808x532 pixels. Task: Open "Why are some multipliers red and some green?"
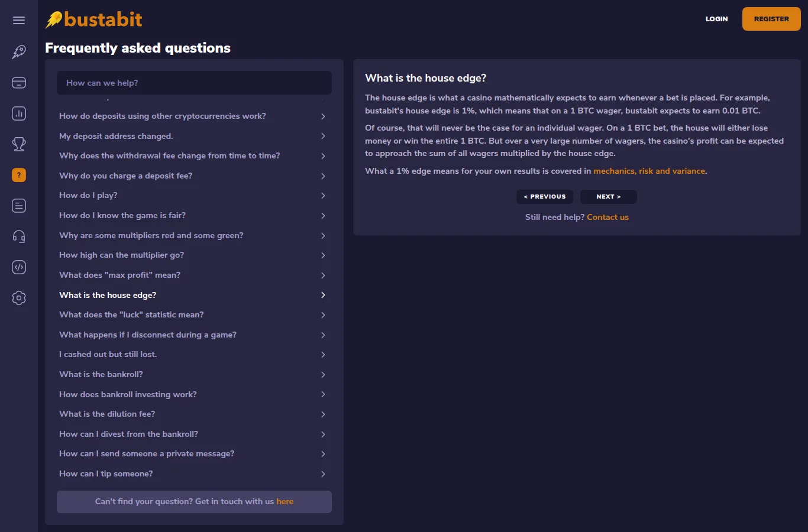pyautogui.click(x=194, y=236)
